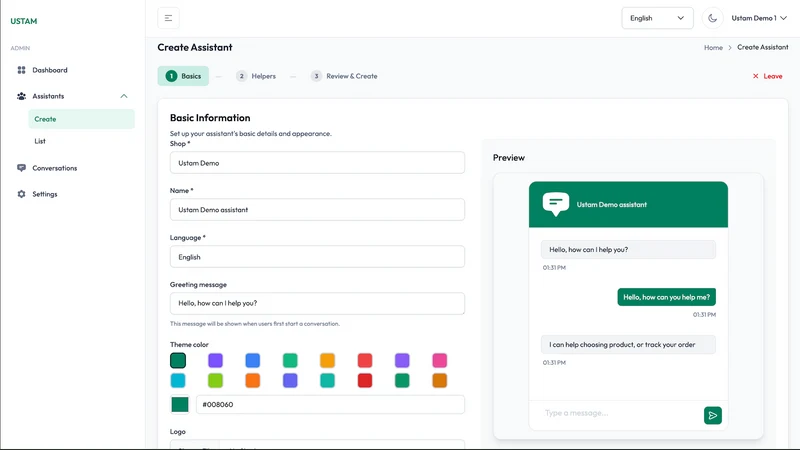Open the English language dropdown in the header
The height and width of the screenshot is (450, 800).
[657, 18]
